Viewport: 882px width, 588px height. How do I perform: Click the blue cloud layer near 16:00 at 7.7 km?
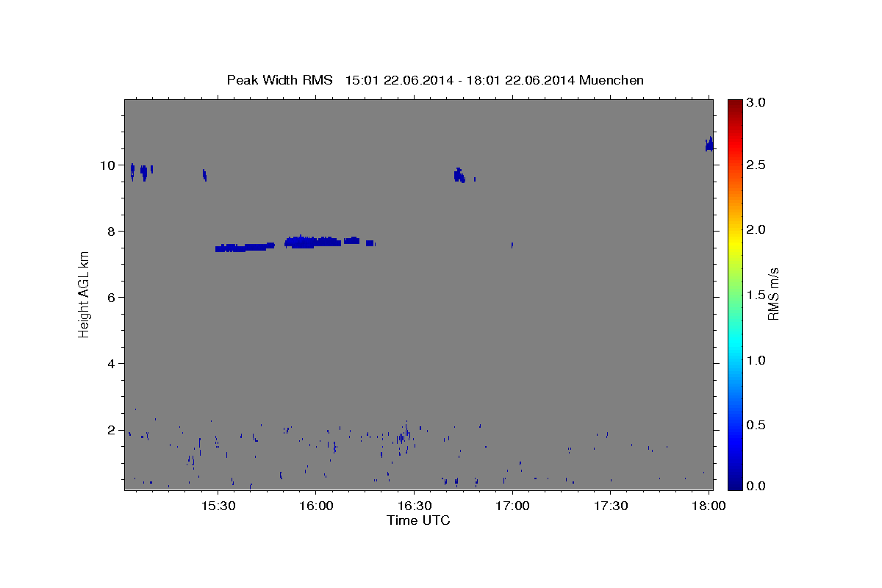tap(312, 241)
